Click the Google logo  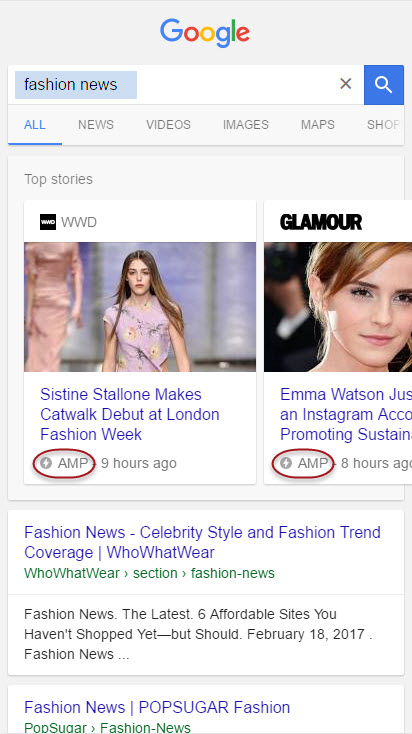tap(205, 33)
